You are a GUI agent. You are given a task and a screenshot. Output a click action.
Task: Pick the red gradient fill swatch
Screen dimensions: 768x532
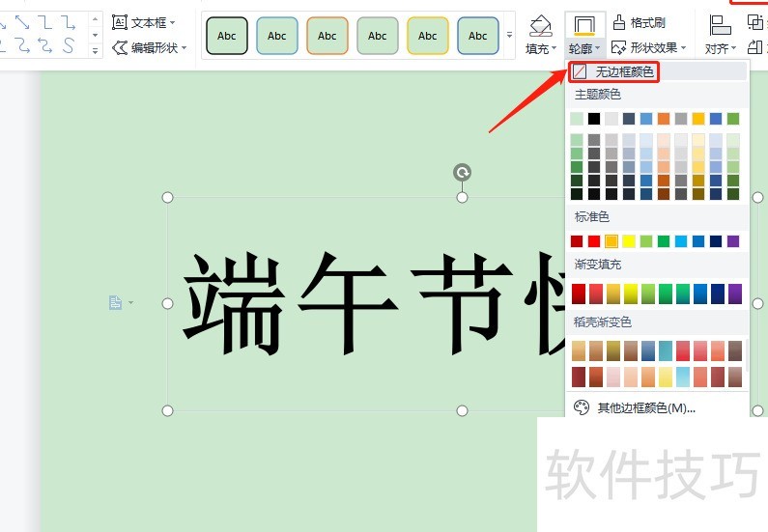pos(579,294)
